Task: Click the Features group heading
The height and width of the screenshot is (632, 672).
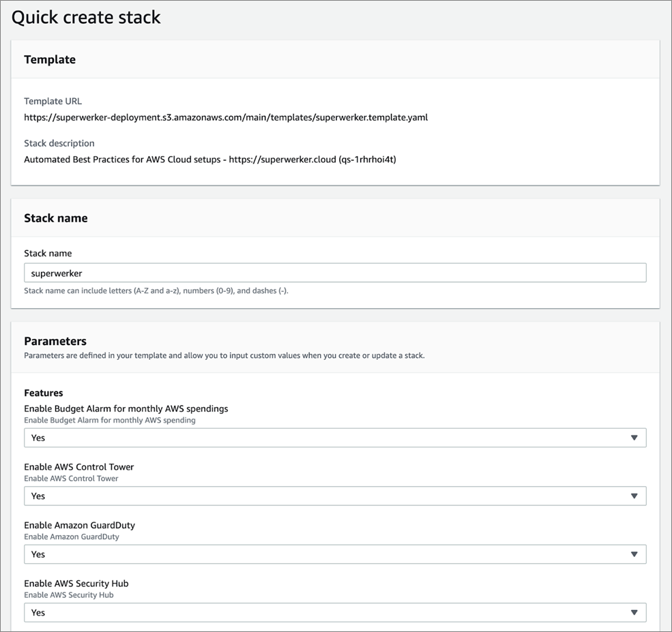Action: coord(43,393)
